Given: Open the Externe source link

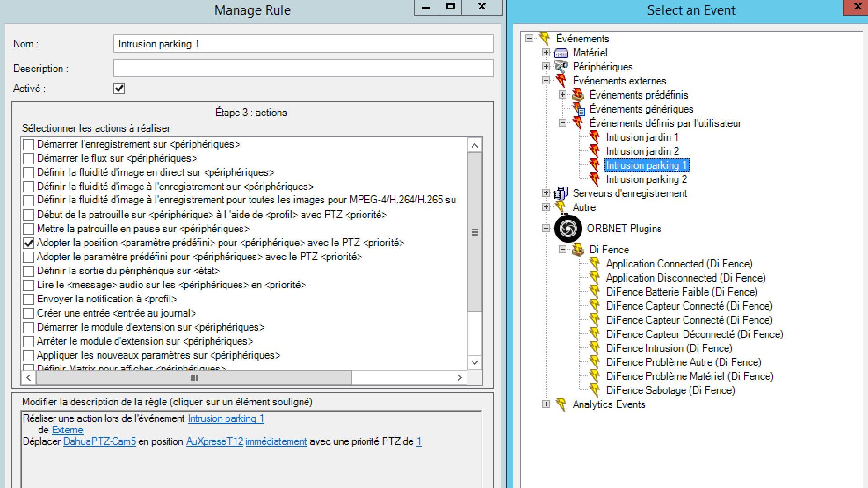Looking at the screenshot, I should [x=68, y=430].
